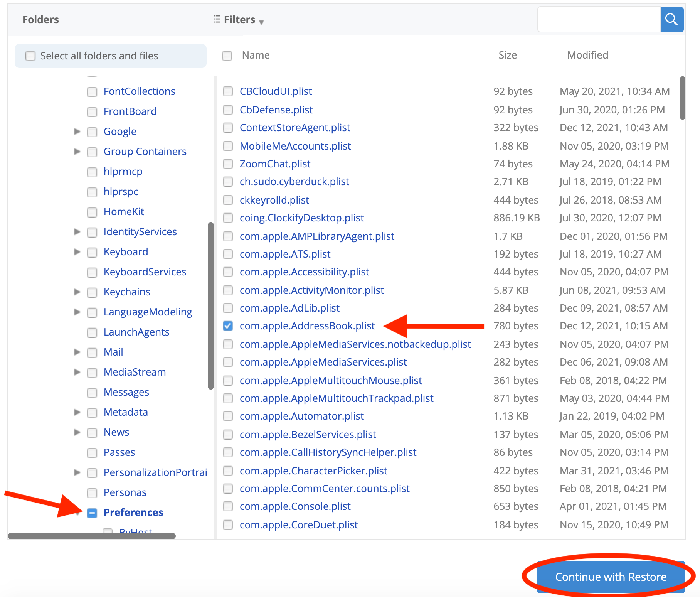This screenshot has width=700, height=597.
Task: Sort by the Size column header
Action: (508, 55)
